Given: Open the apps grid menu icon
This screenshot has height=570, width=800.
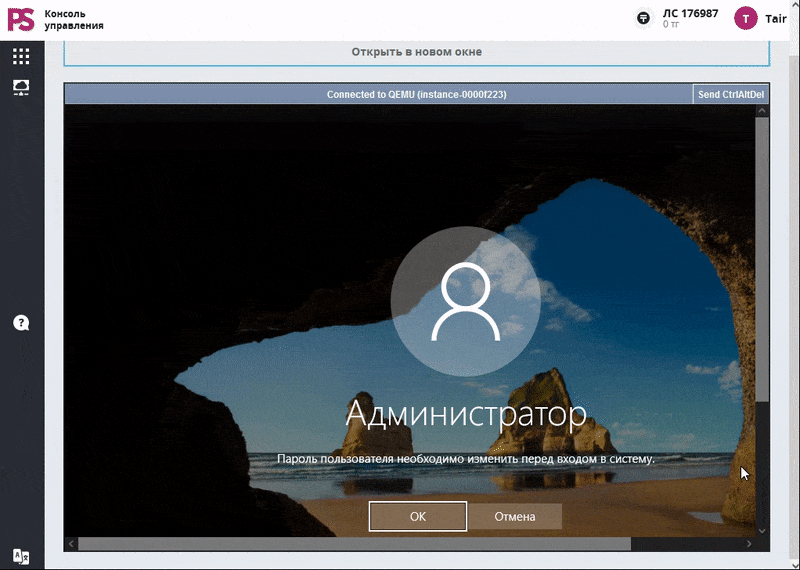Looking at the screenshot, I should [x=21, y=56].
